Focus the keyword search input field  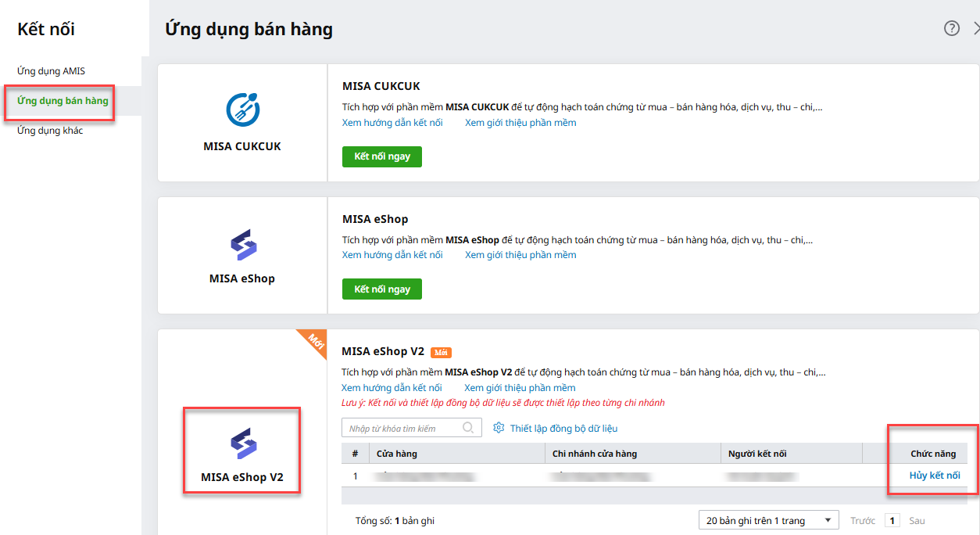point(402,429)
